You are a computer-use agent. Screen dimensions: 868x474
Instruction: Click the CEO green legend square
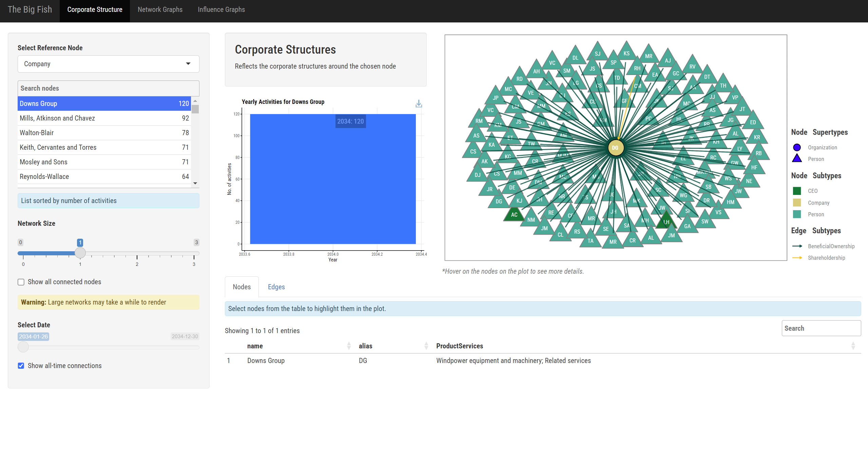coord(797,191)
